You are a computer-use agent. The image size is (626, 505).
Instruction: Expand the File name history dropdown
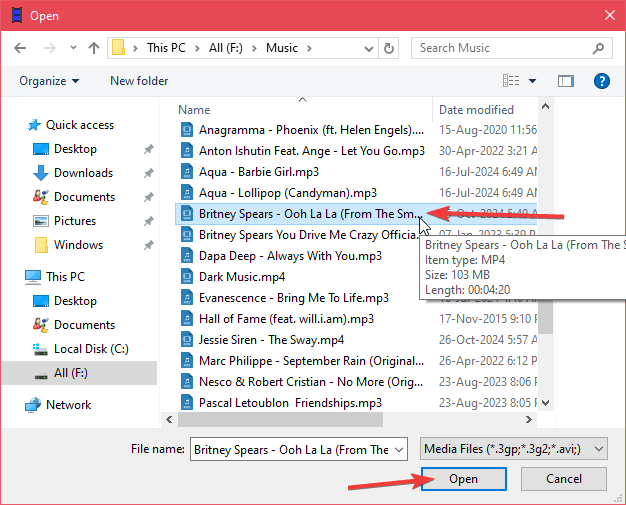click(x=399, y=450)
